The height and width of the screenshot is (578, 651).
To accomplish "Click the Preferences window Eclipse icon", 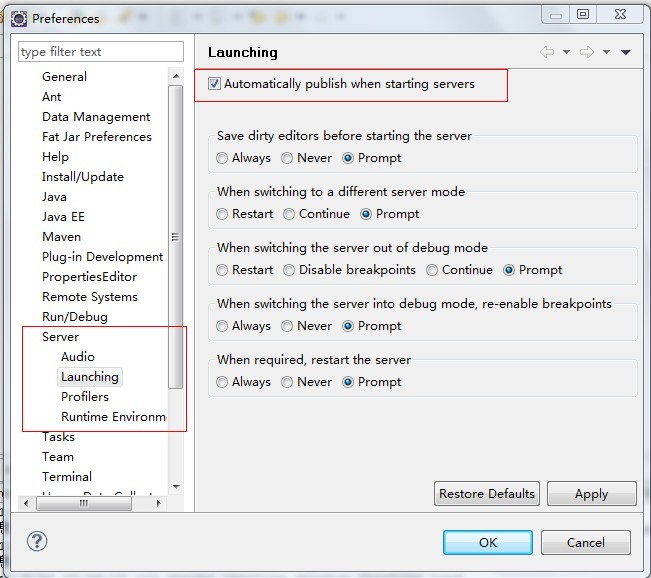I will point(19,19).
